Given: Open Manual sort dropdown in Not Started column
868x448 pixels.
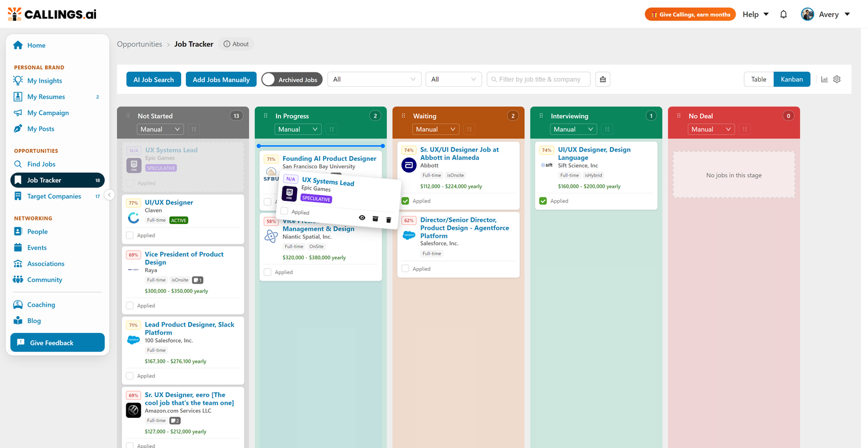Looking at the screenshot, I should 160,129.
